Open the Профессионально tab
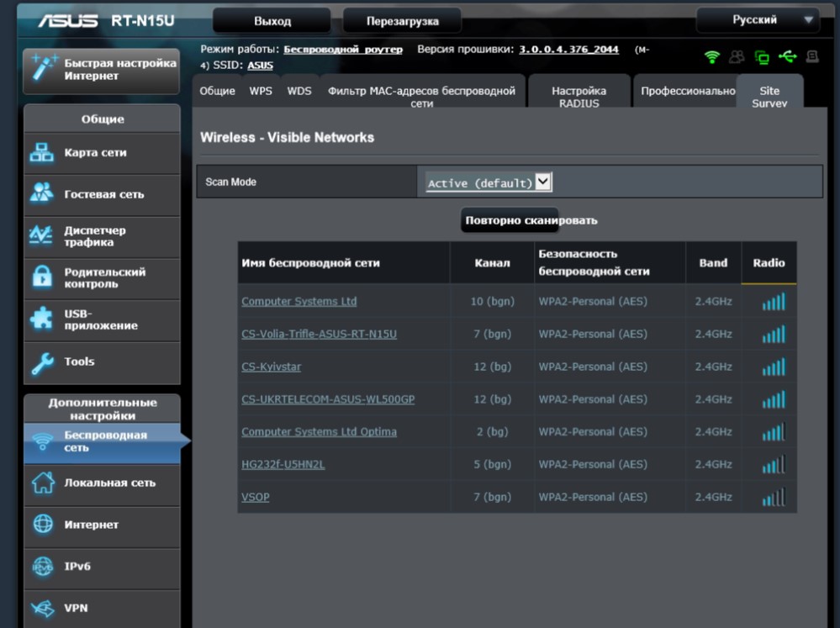This screenshot has height=628, width=840. click(x=687, y=91)
